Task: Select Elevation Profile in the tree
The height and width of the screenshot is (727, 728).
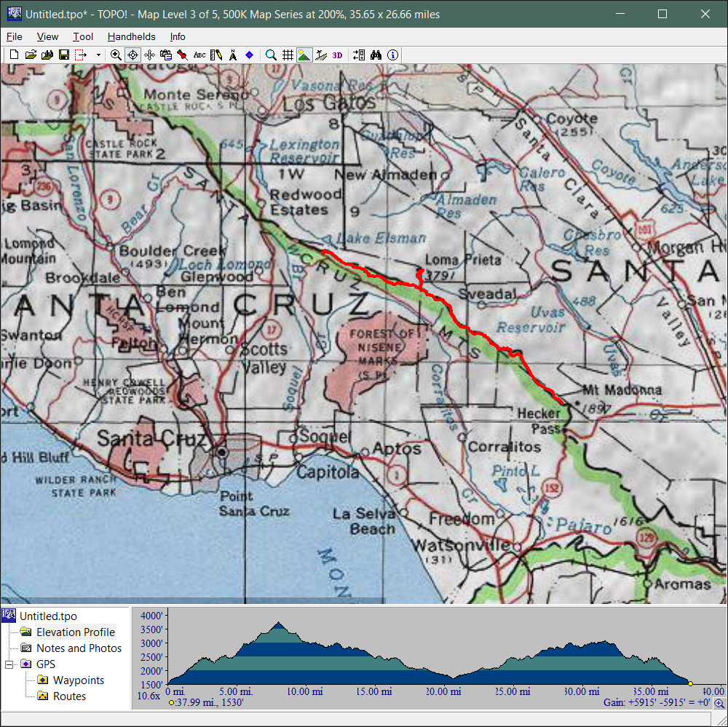Action: click(76, 632)
